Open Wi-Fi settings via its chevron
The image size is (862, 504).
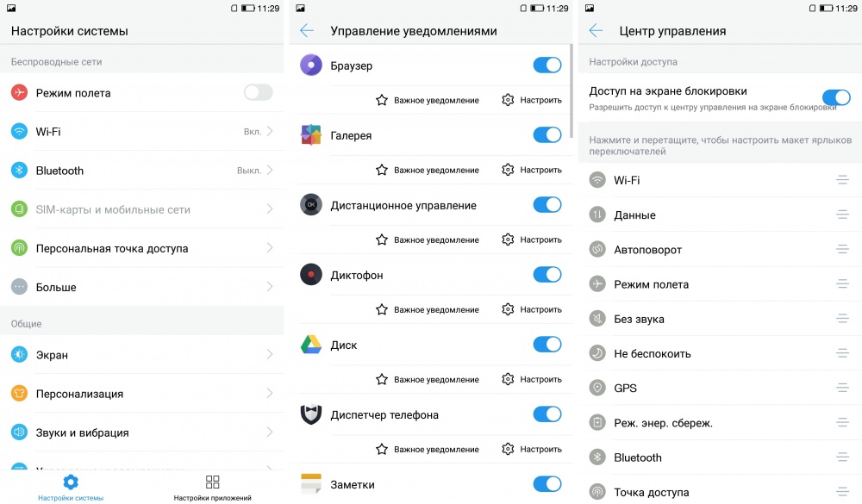click(270, 132)
